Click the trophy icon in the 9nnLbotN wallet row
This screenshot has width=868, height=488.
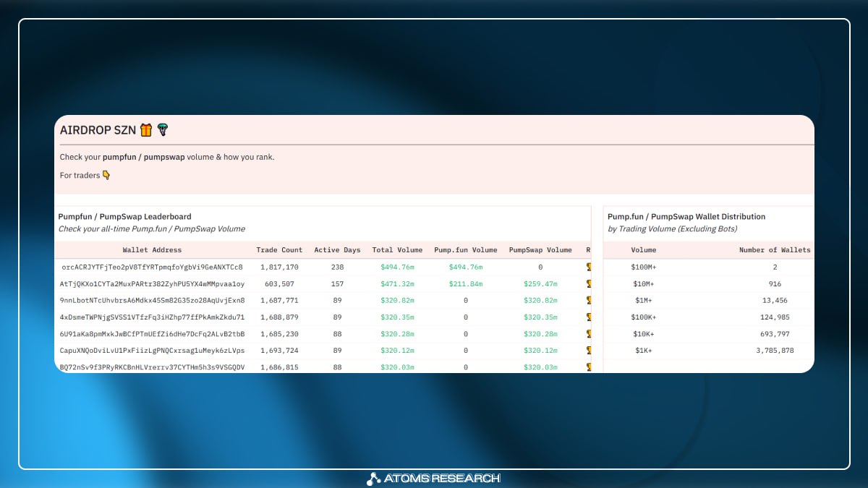588,301
